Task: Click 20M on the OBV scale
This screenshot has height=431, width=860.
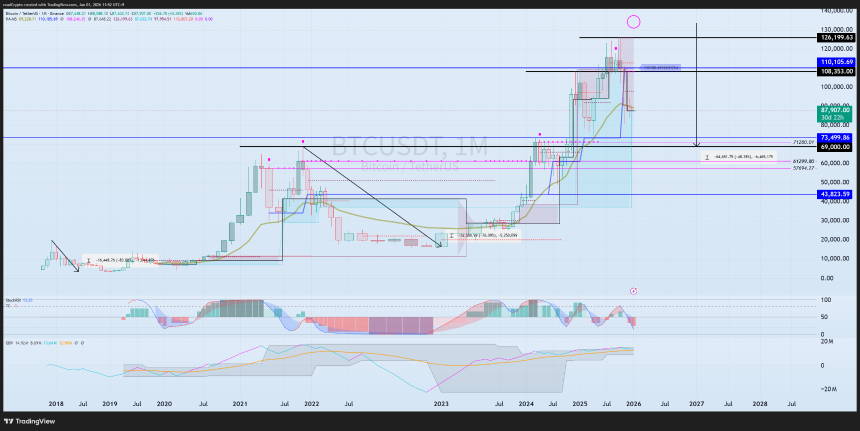Action: click(x=828, y=342)
